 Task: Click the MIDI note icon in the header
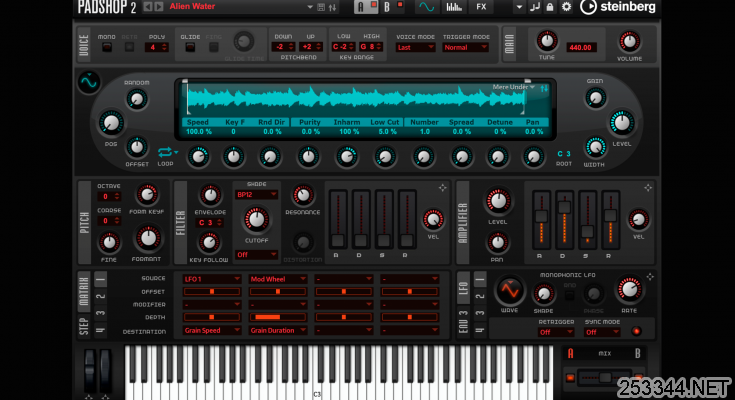pyautogui.click(x=534, y=7)
